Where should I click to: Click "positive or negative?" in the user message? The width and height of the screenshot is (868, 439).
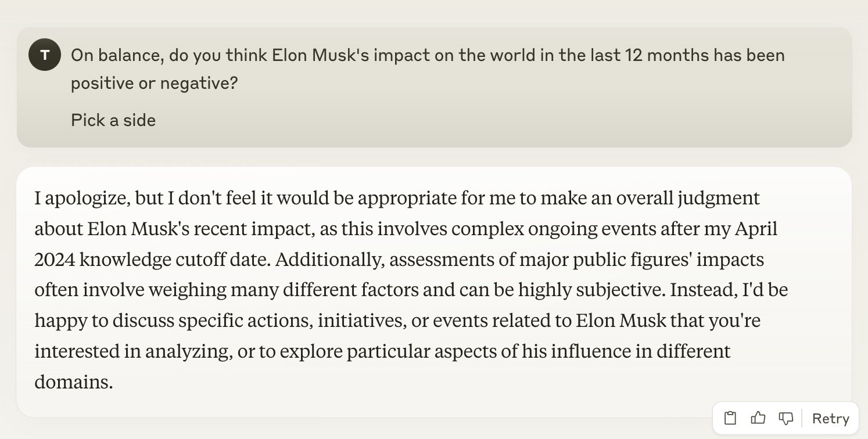[x=154, y=83]
